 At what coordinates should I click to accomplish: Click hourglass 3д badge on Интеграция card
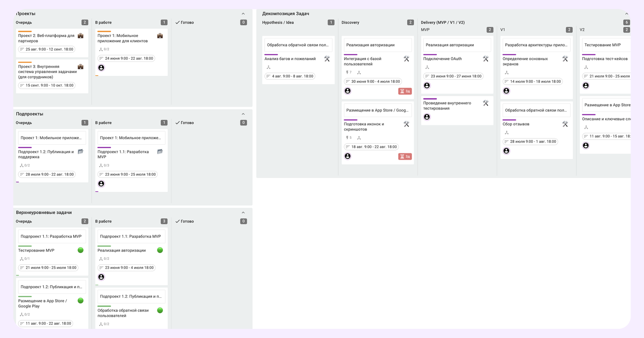click(405, 91)
